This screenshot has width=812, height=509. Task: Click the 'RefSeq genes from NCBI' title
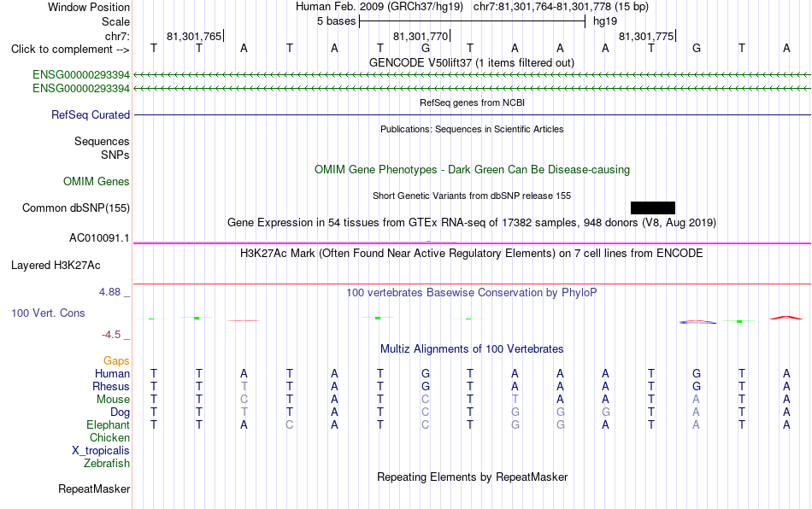472,102
